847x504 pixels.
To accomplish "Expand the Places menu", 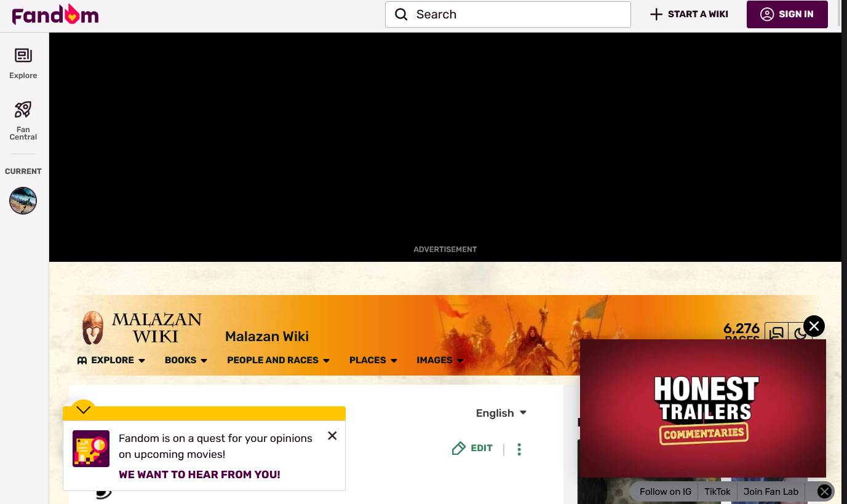I will tap(373, 360).
